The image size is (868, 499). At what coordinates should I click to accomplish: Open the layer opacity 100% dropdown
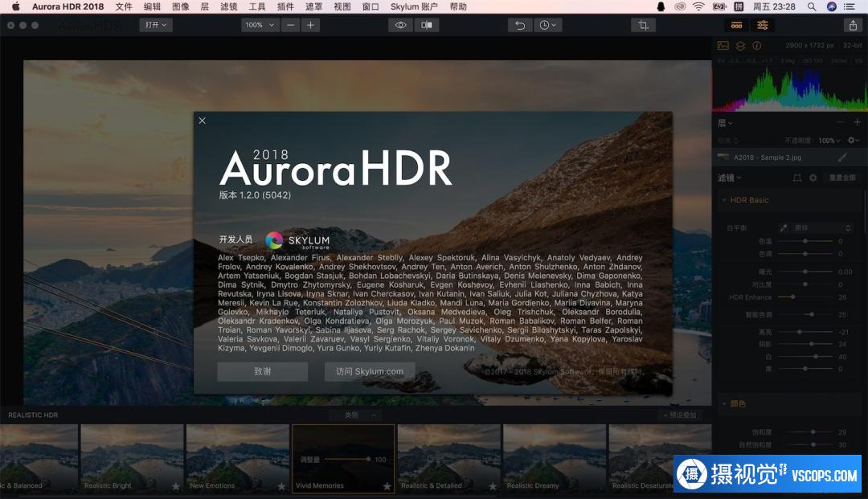point(829,141)
